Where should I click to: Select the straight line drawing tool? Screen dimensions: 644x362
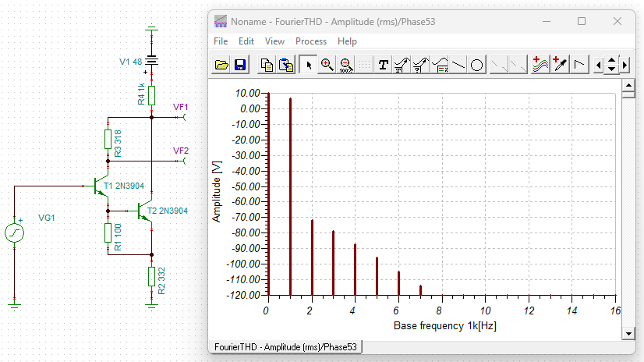coord(458,65)
